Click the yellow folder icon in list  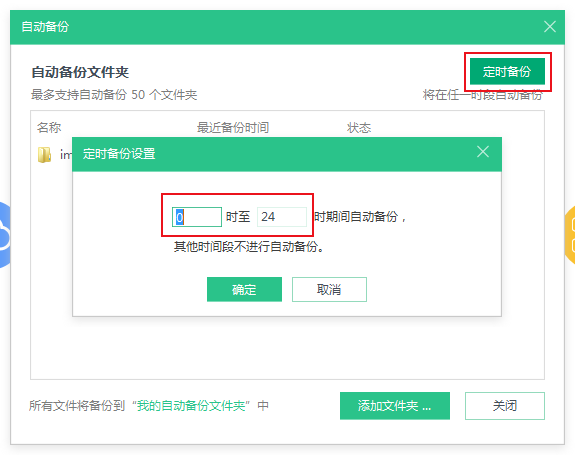tap(44, 155)
